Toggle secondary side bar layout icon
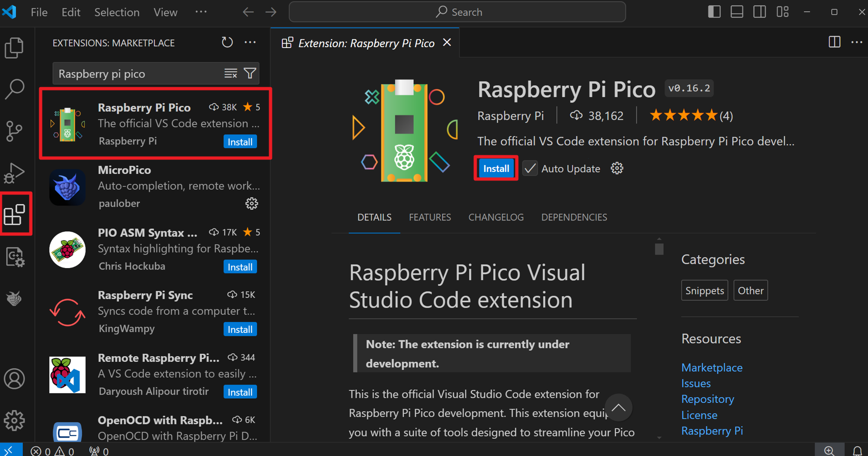 click(x=759, y=12)
